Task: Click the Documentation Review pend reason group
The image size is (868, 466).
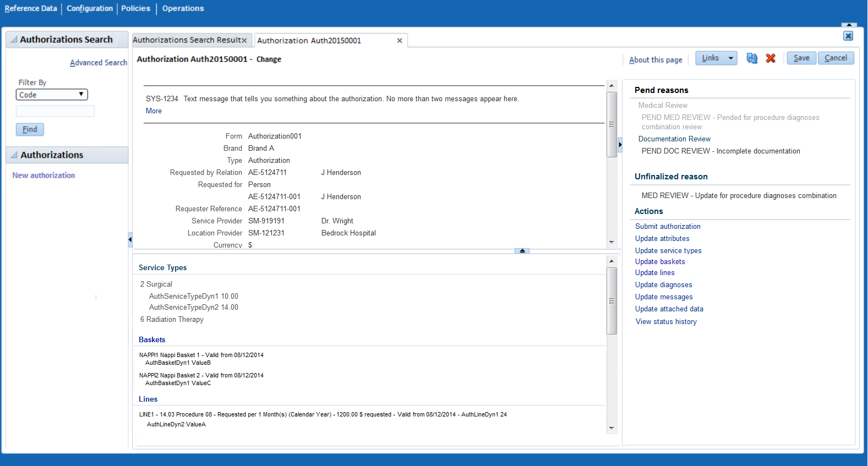Action: coord(674,139)
